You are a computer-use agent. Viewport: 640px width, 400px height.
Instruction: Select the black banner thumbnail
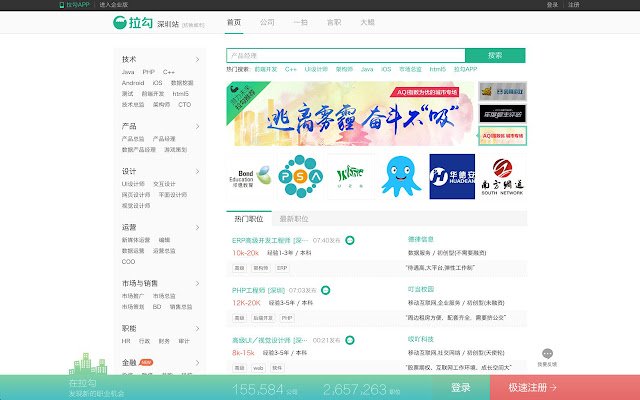click(x=502, y=114)
